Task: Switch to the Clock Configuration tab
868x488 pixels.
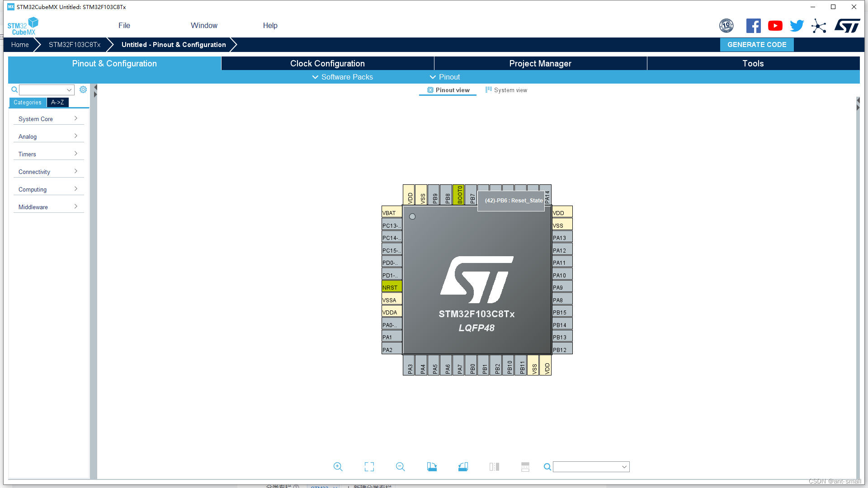Action: click(x=327, y=63)
